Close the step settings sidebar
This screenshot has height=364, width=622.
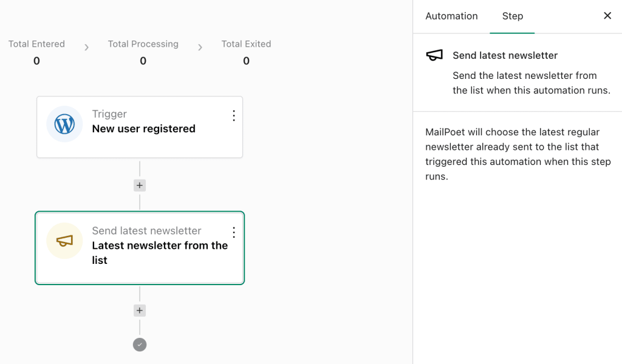607,16
